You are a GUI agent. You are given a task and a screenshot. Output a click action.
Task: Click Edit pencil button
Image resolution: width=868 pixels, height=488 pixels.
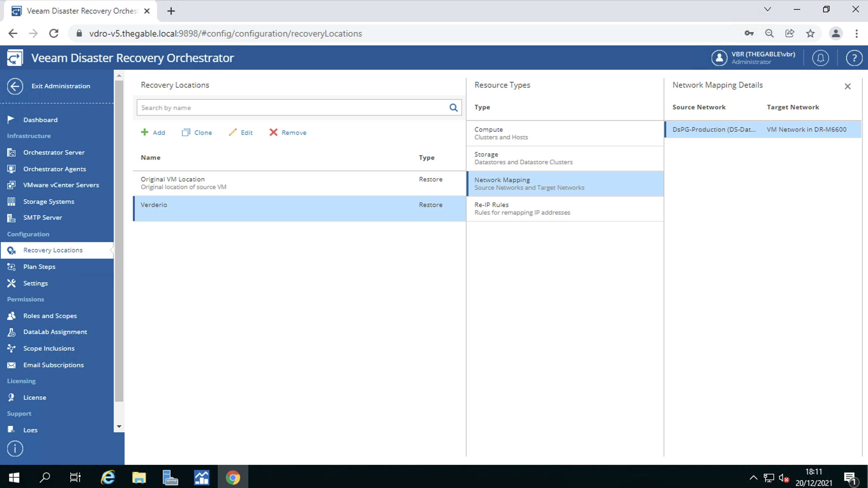click(241, 133)
